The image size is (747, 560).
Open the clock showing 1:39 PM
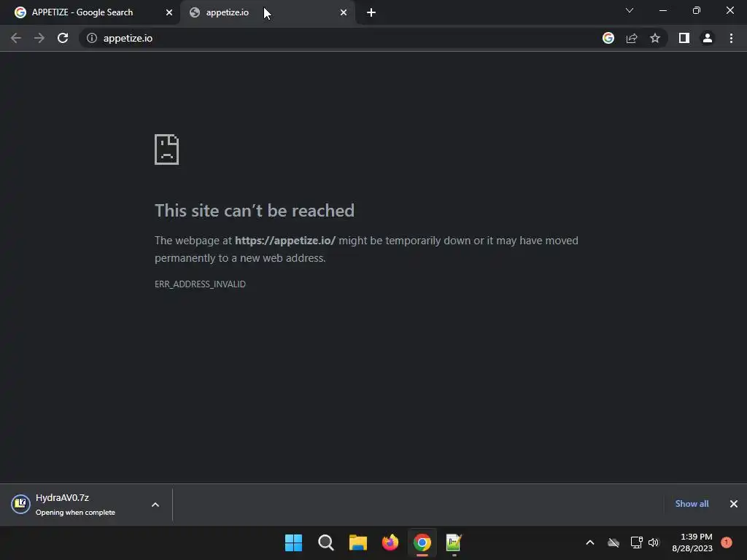(692, 542)
